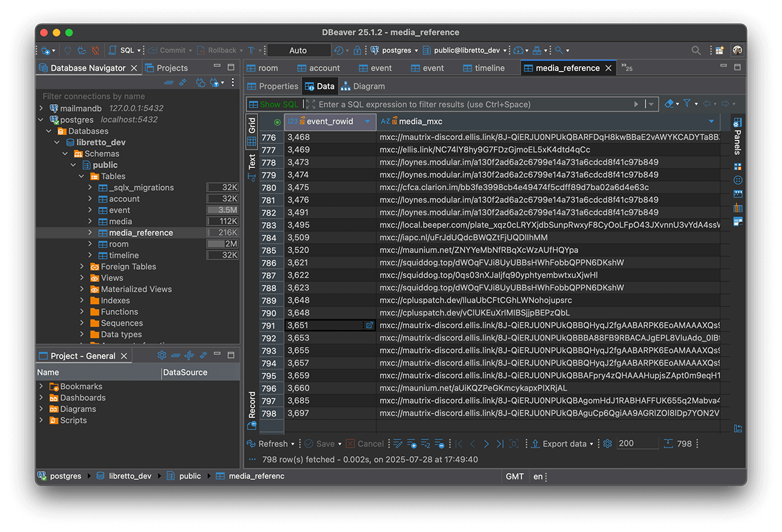Open the Database Navigator three-dot menu

(x=233, y=82)
